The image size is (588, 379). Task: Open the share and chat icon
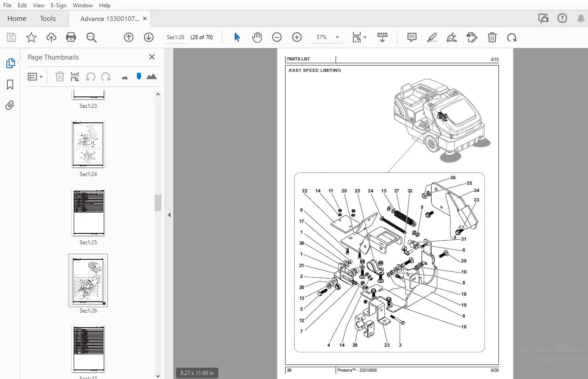[x=543, y=19]
